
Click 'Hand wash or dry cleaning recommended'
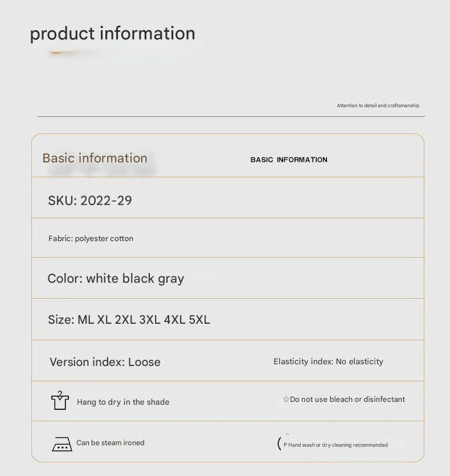click(x=338, y=445)
